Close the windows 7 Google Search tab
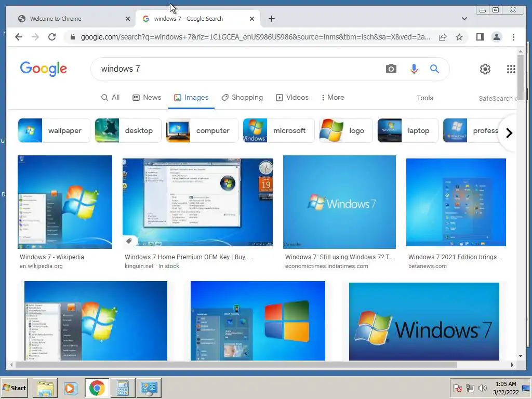Screen dimensions: 532x399 pyautogui.click(x=252, y=19)
